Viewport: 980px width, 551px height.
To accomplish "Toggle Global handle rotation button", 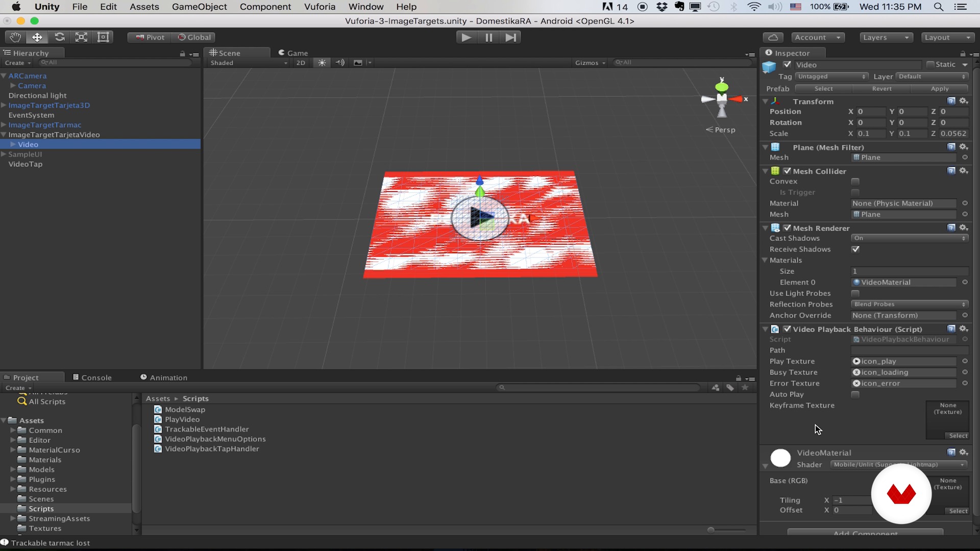I will pos(194,37).
